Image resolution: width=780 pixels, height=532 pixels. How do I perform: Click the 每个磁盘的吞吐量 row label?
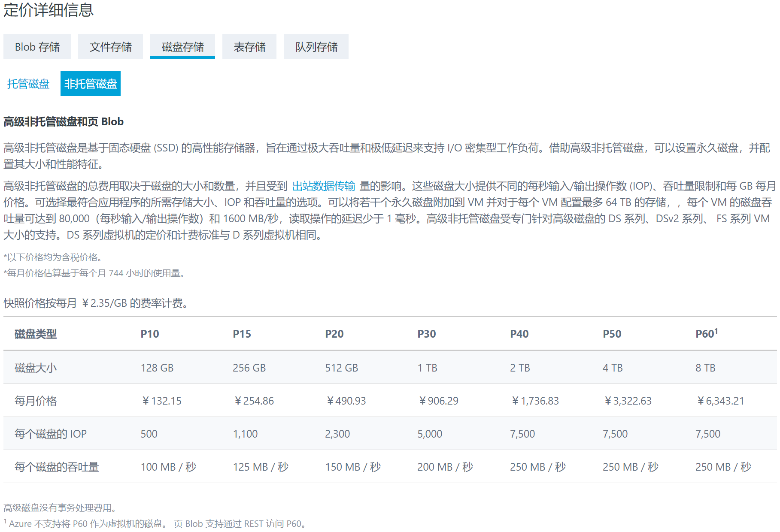click(x=57, y=467)
